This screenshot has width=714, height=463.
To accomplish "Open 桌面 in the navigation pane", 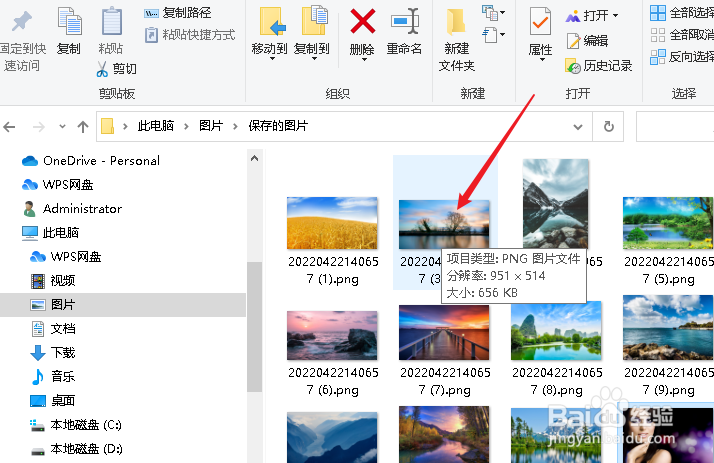I will pos(53,401).
